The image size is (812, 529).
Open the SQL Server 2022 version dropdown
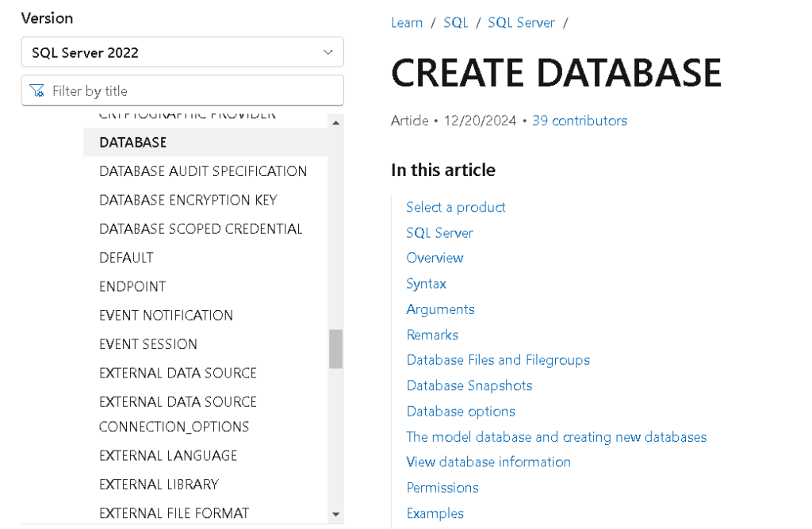(x=182, y=52)
